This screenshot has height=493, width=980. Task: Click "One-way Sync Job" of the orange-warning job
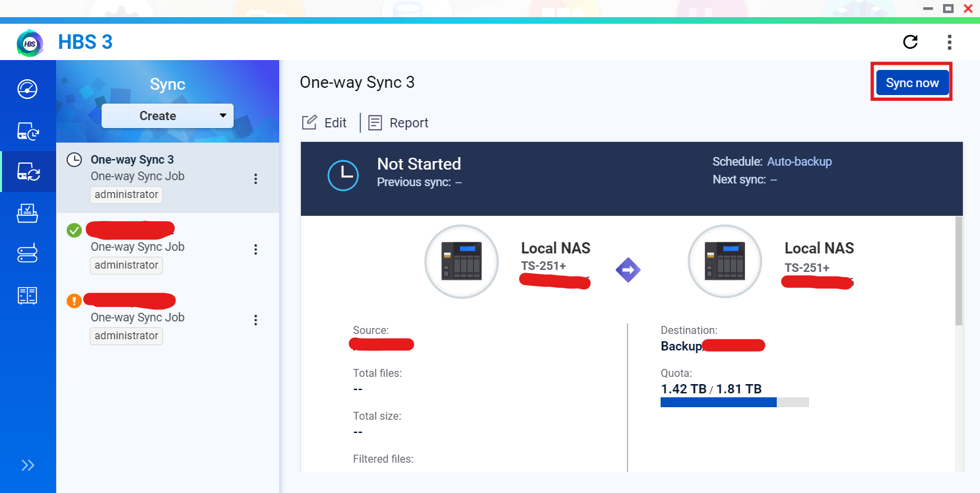click(x=137, y=317)
